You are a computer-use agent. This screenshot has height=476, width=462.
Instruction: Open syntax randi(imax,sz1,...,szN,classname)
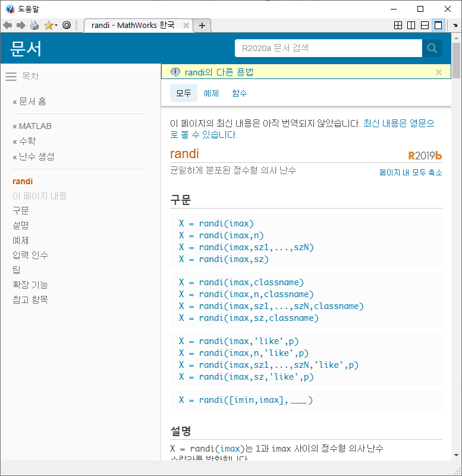[271, 306]
